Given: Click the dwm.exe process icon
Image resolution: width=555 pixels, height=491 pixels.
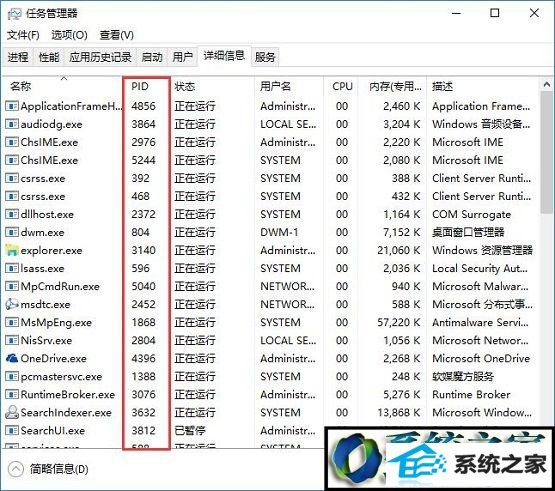Looking at the screenshot, I should (x=12, y=232).
